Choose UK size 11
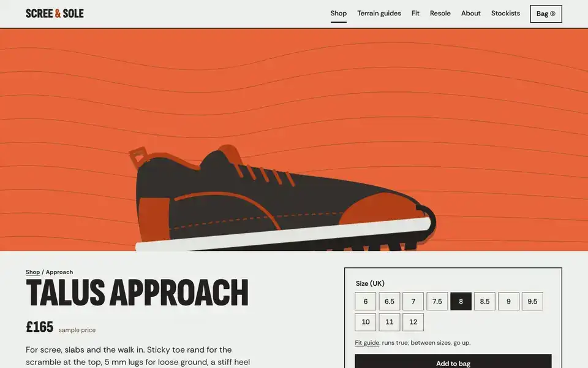The width and height of the screenshot is (588, 368). click(390, 322)
